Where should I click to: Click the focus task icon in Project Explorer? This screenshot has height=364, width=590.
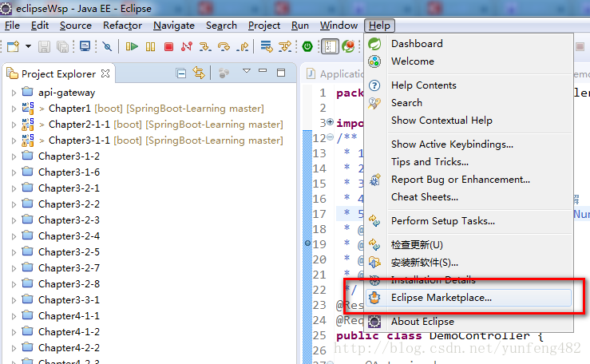pos(224,73)
